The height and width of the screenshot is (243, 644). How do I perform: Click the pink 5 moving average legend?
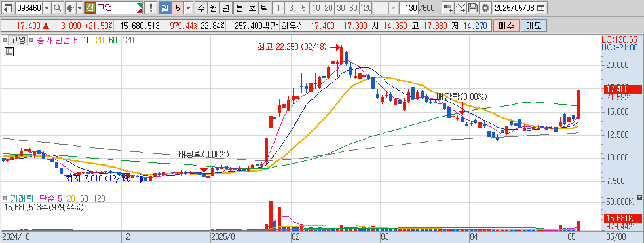point(75,40)
